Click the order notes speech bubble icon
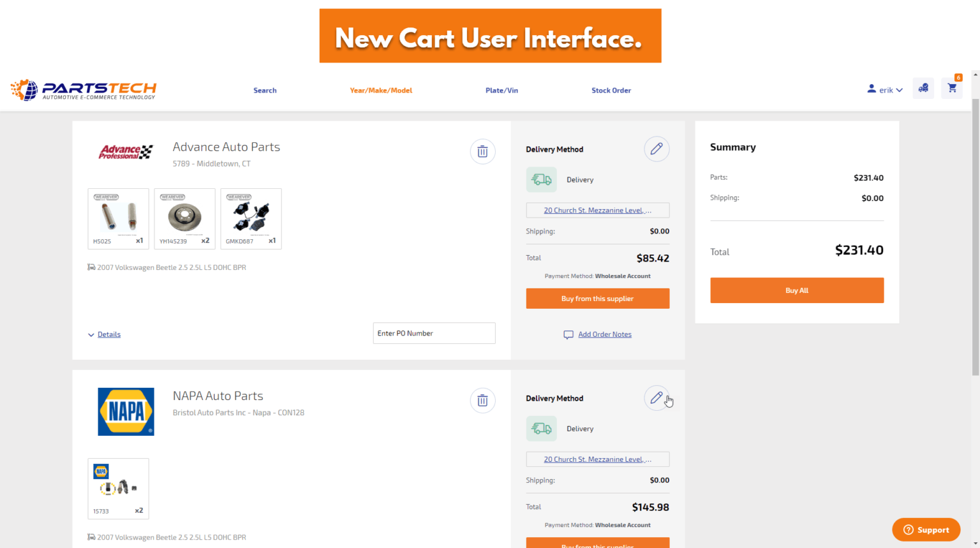Image resolution: width=980 pixels, height=548 pixels. coord(568,335)
